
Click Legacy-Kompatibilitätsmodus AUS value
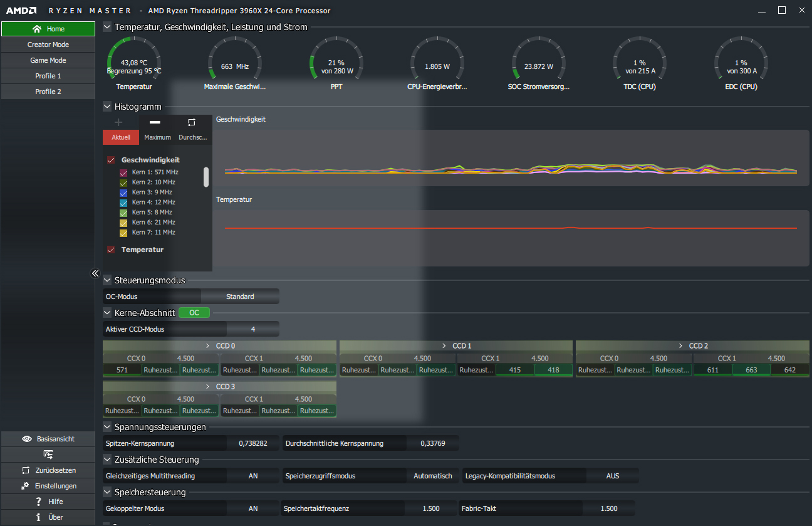613,476
